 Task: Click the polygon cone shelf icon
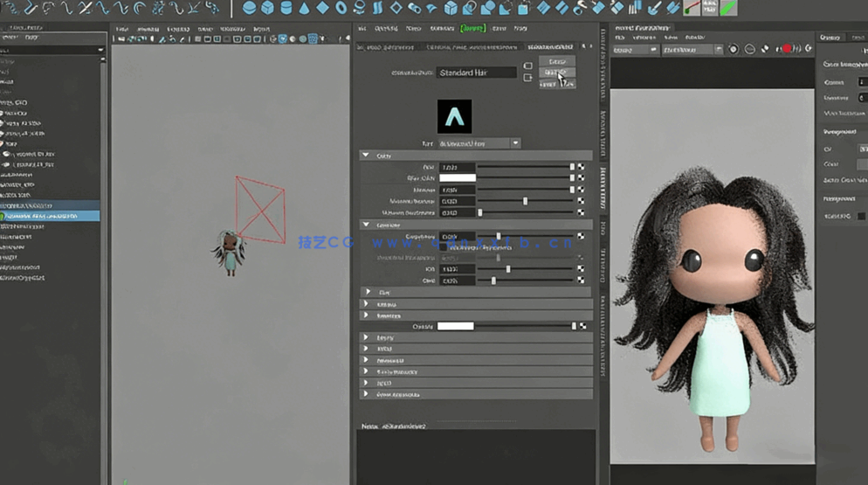304,8
